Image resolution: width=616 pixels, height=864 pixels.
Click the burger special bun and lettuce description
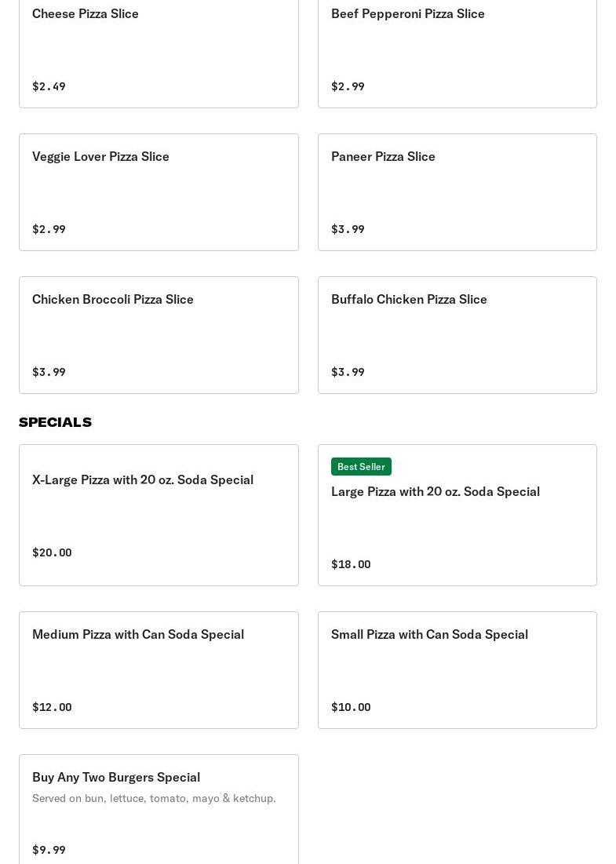tap(154, 798)
